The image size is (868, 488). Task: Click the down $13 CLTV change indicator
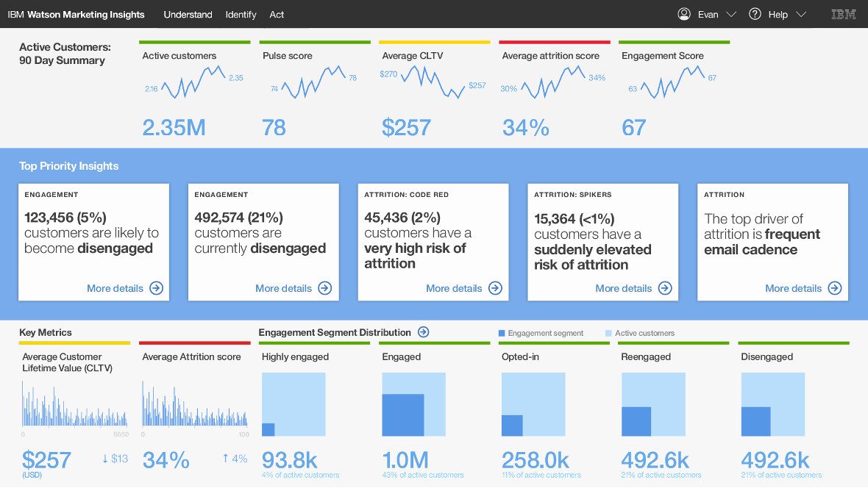tap(115, 458)
